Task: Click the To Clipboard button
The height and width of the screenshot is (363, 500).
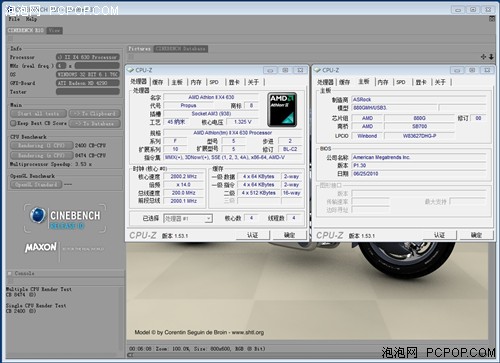Action: pos(95,114)
